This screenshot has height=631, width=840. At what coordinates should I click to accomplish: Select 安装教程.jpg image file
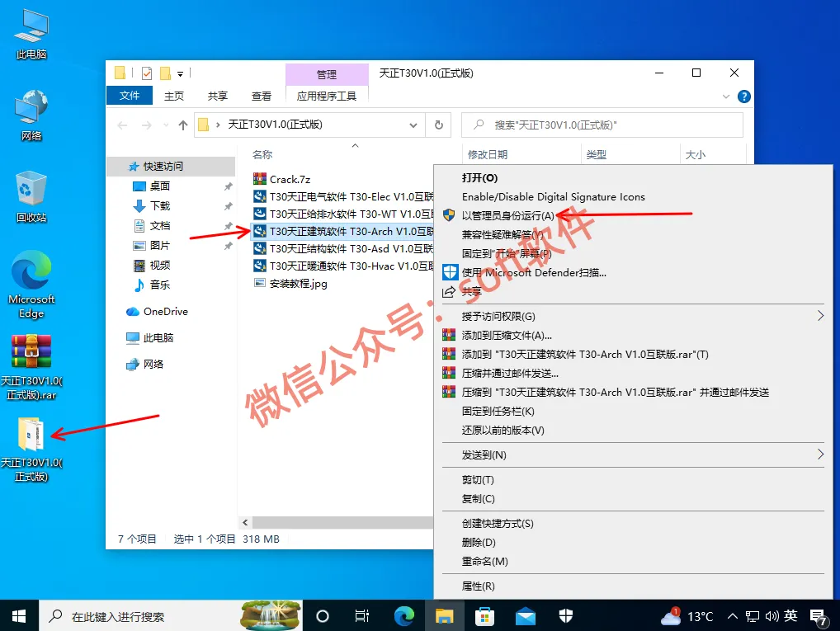pyautogui.click(x=290, y=284)
